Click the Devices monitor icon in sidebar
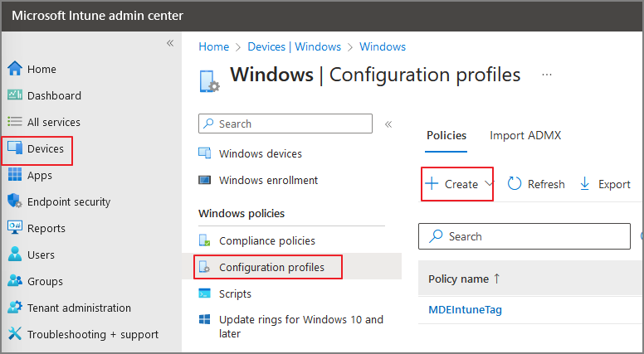 tap(15, 148)
